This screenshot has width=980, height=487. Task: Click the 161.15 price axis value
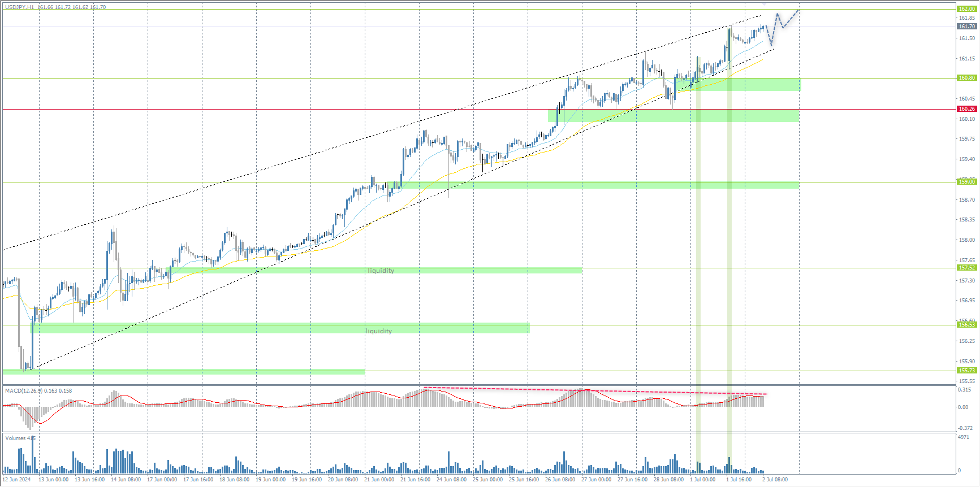pyautogui.click(x=967, y=59)
